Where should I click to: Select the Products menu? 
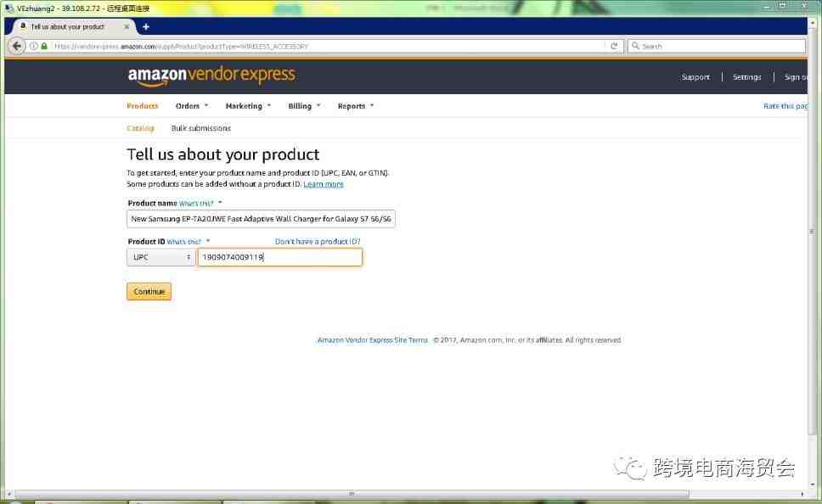click(x=142, y=106)
